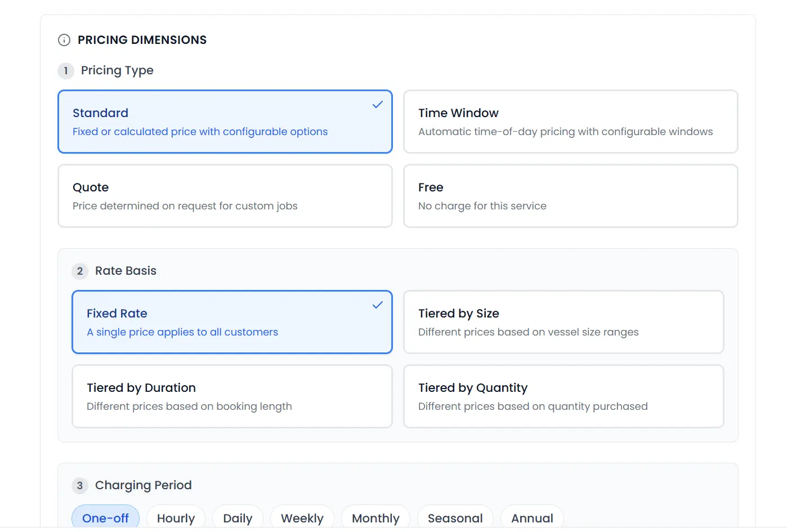
Task: Select the Quote pricing type
Action: (225, 195)
